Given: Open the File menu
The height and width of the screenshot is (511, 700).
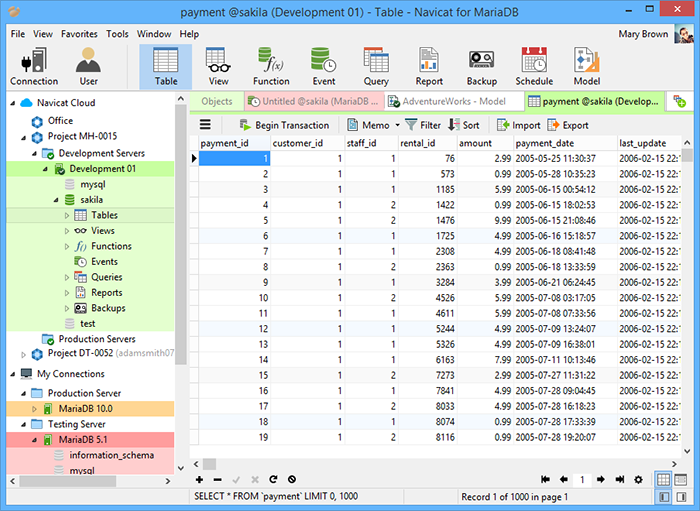Looking at the screenshot, I should (x=18, y=34).
